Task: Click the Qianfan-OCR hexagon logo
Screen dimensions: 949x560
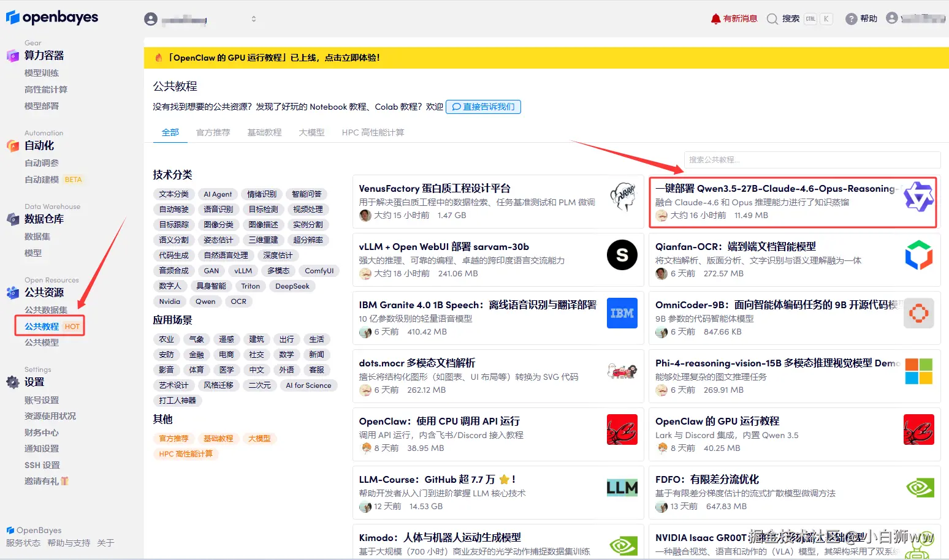Action: (x=918, y=255)
